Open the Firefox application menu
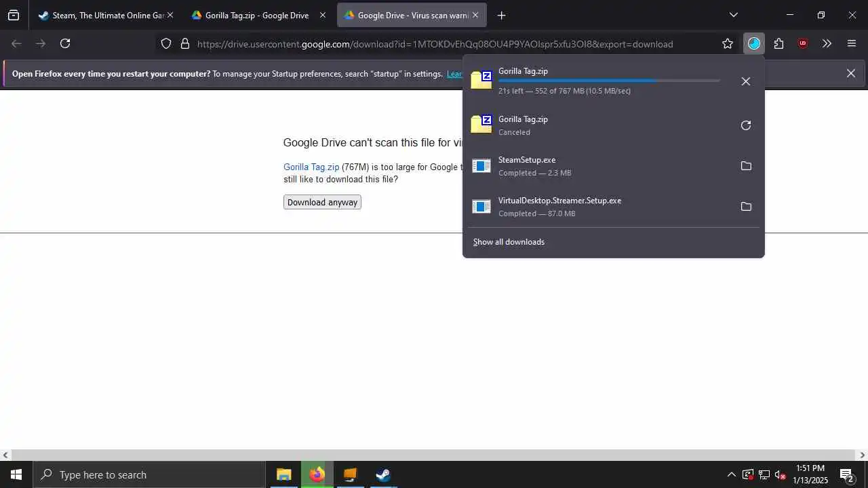Viewport: 868px width, 488px height. [852, 43]
